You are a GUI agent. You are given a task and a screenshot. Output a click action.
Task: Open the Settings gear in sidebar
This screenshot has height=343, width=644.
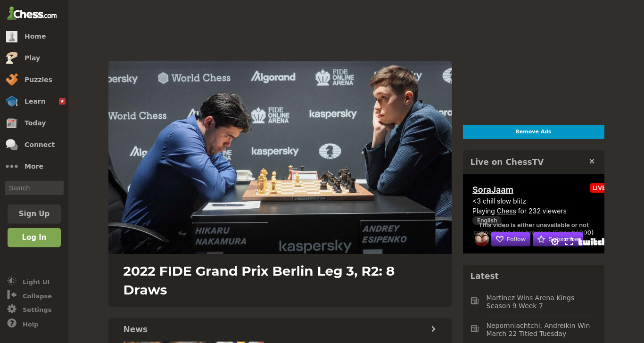click(x=12, y=310)
